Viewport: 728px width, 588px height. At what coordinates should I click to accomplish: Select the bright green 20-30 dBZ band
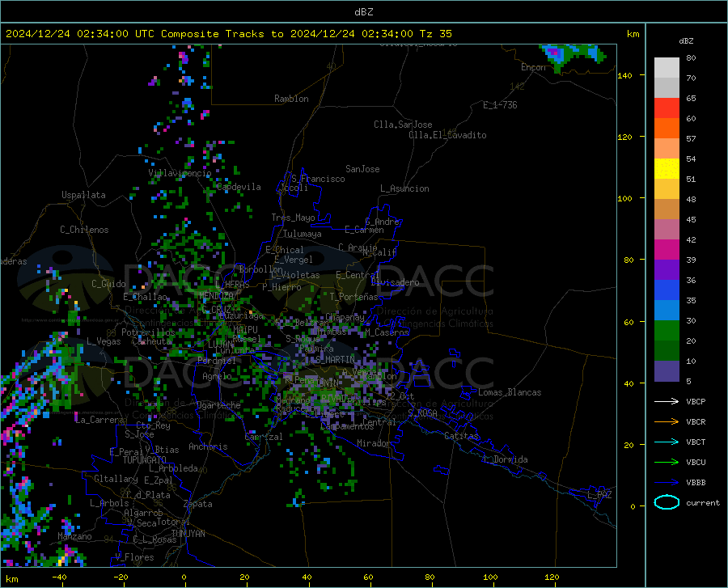click(x=667, y=331)
